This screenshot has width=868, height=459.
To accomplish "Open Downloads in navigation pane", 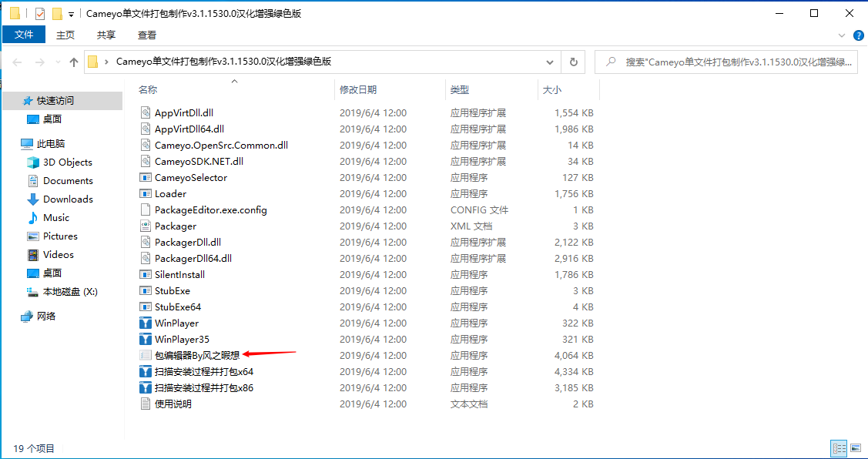I will coord(68,199).
